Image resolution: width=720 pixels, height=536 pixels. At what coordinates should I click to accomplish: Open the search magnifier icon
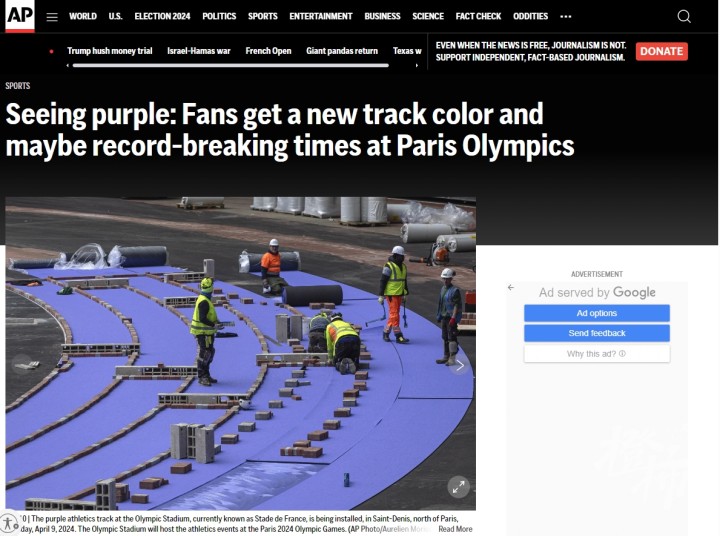pyautogui.click(x=684, y=17)
